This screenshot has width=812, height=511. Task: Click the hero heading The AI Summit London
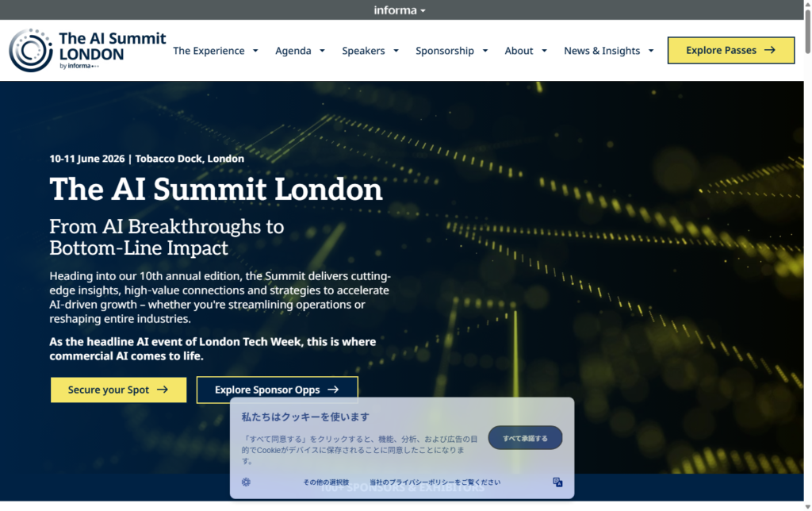point(216,189)
